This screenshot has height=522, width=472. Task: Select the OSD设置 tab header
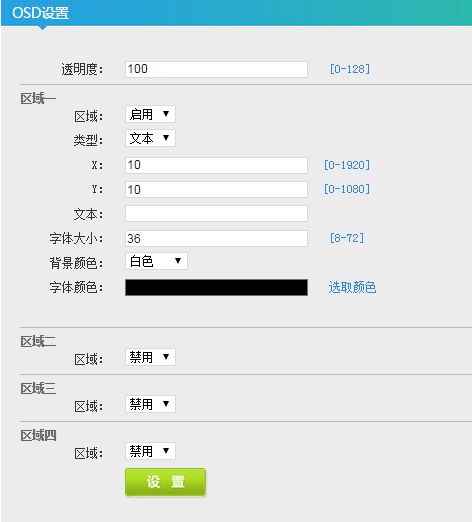pyautogui.click(x=41, y=13)
